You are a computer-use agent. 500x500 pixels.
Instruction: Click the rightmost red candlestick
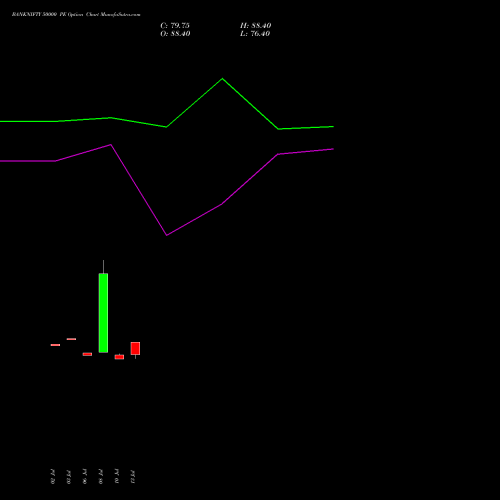point(135,349)
